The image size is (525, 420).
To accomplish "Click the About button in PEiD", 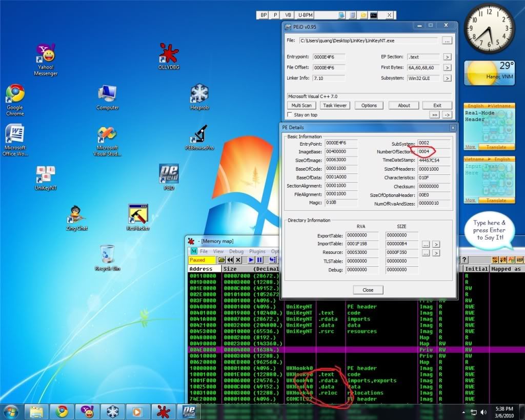I will tap(404, 106).
